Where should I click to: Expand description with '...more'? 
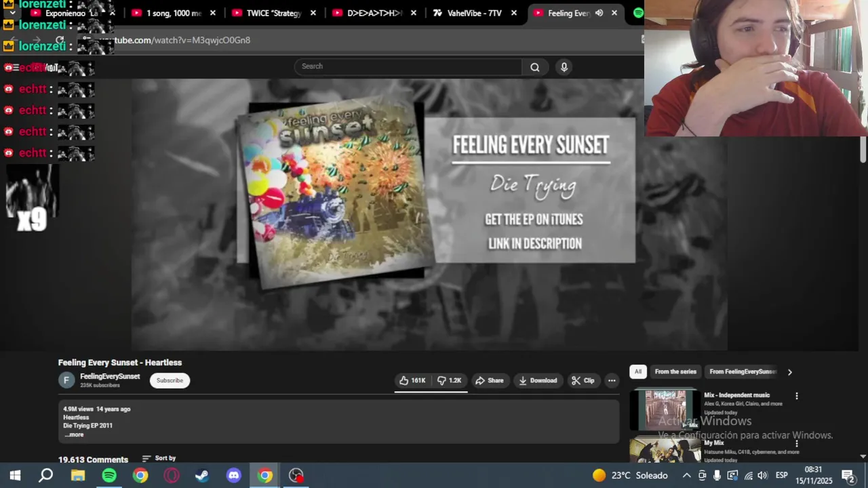click(x=74, y=434)
